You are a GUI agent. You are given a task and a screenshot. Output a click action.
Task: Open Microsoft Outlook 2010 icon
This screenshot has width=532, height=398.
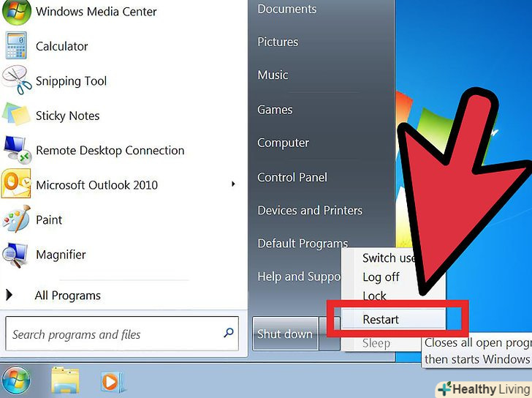click(x=15, y=184)
